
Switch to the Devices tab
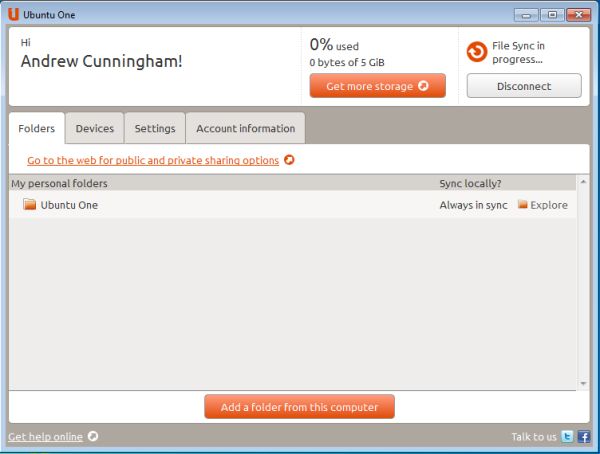click(x=95, y=128)
